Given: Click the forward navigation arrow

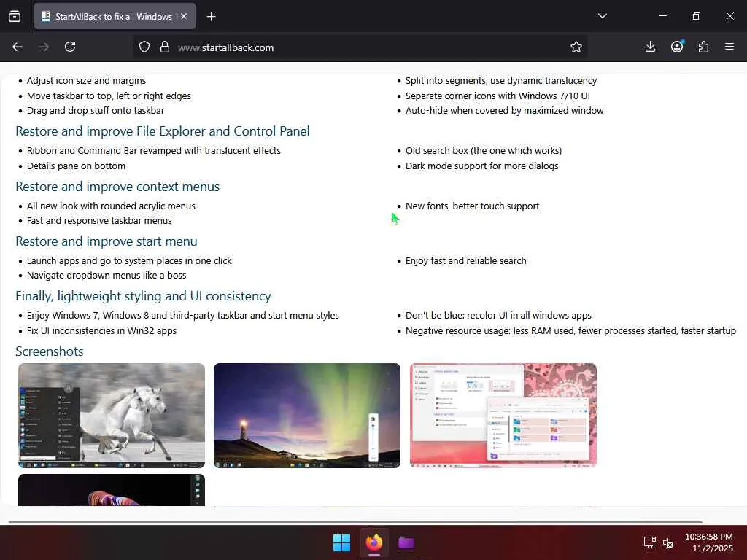Looking at the screenshot, I should (43, 47).
